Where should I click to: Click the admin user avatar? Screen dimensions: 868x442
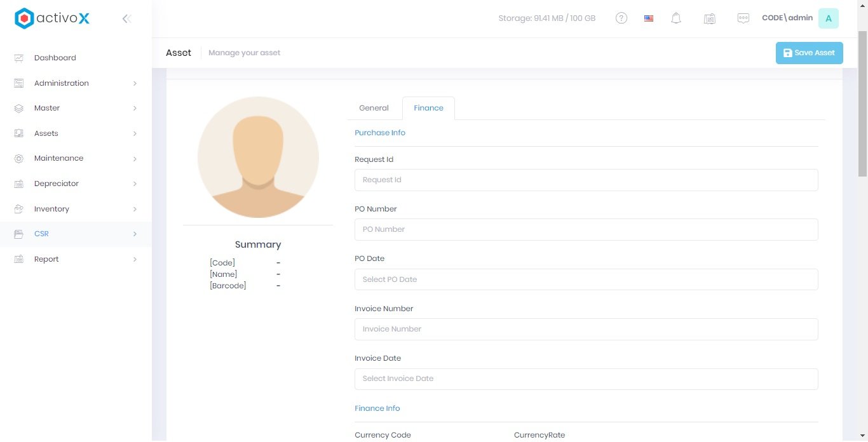click(828, 18)
